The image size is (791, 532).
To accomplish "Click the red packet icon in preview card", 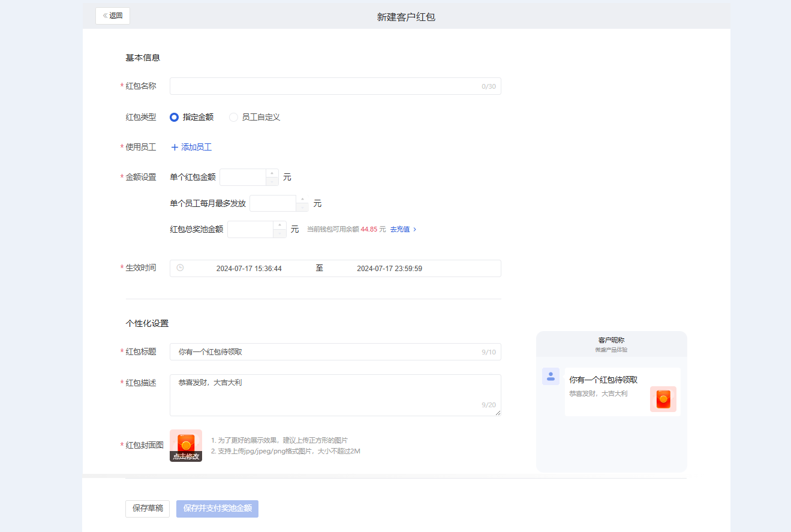I will pos(663,399).
